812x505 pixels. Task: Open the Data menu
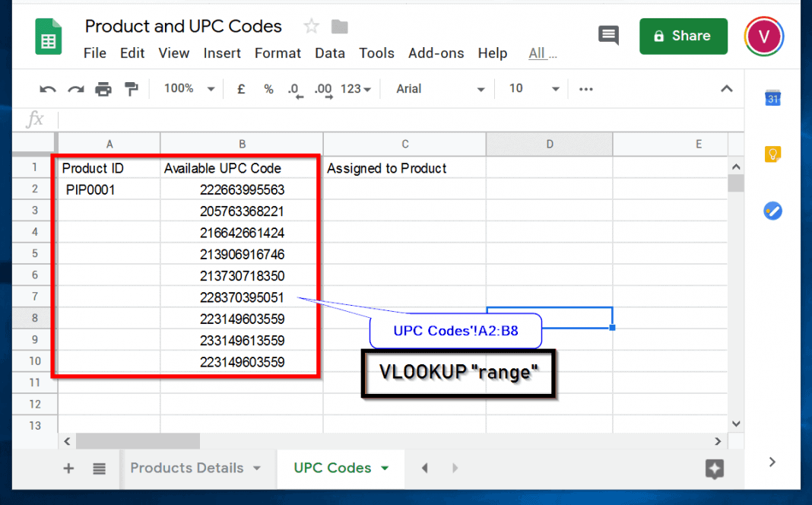point(330,52)
